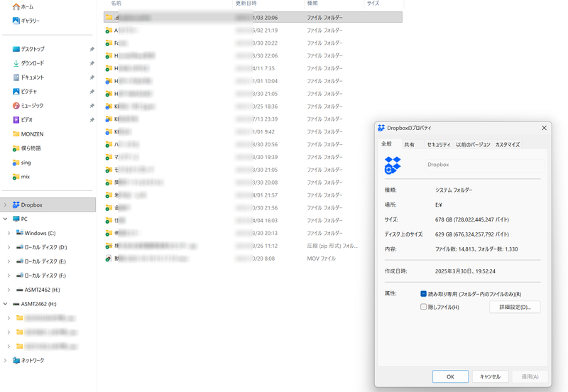The width and height of the screenshot is (568, 392).
Task: Expand Local Disk (D:) node
Action: [9, 247]
